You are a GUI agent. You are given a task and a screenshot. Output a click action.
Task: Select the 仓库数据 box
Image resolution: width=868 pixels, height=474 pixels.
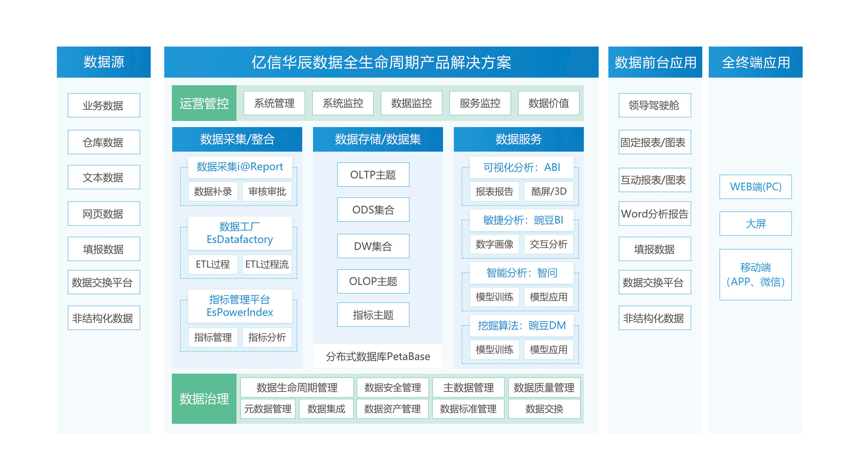pos(104,142)
